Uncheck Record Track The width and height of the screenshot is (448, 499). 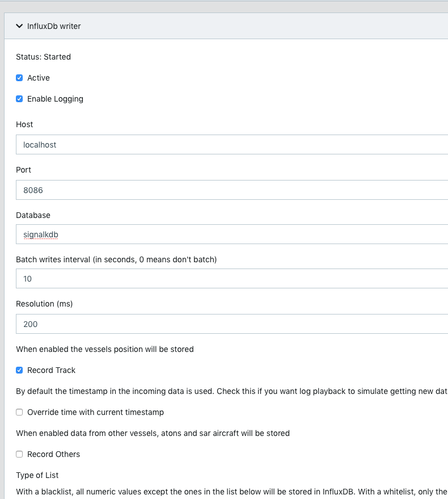(19, 370)
